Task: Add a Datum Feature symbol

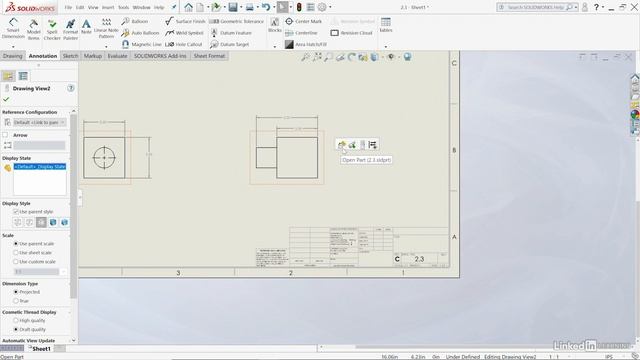Action: pos(231,33)
